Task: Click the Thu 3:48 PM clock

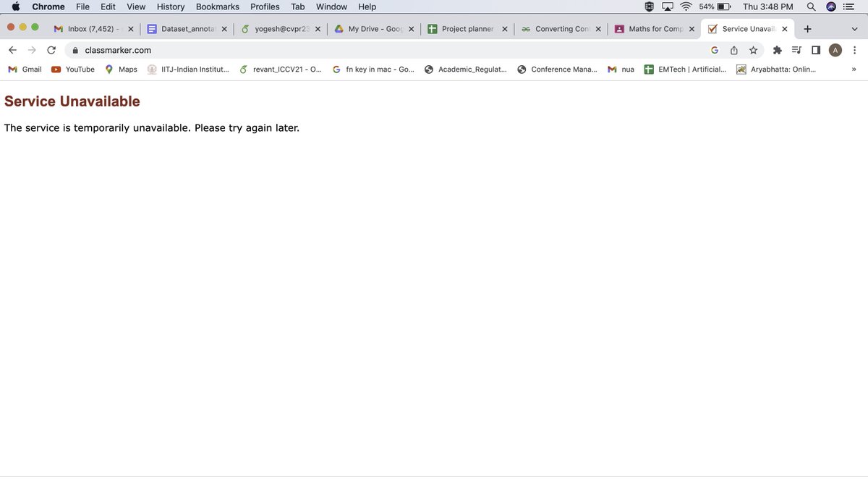Action: pos(768,7)
